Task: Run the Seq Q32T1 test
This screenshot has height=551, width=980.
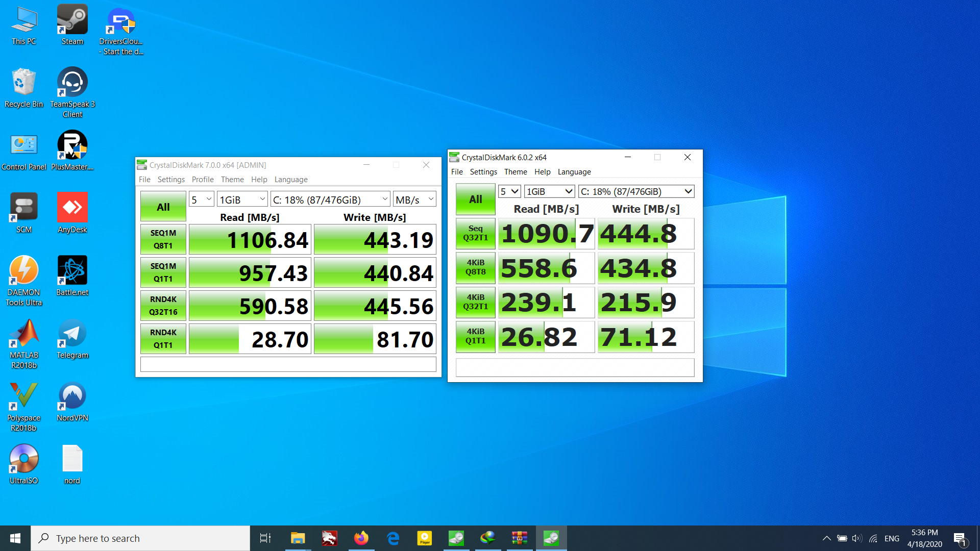Action: point(476,233)
